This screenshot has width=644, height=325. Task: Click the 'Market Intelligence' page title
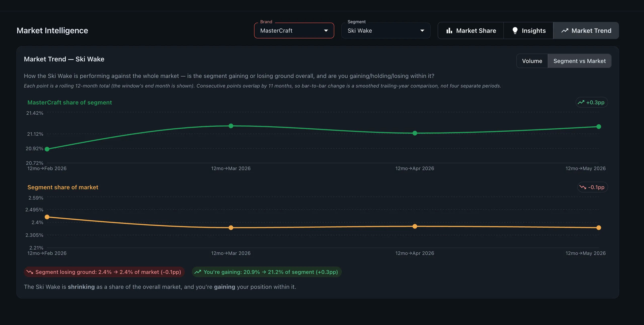point(52,30)
